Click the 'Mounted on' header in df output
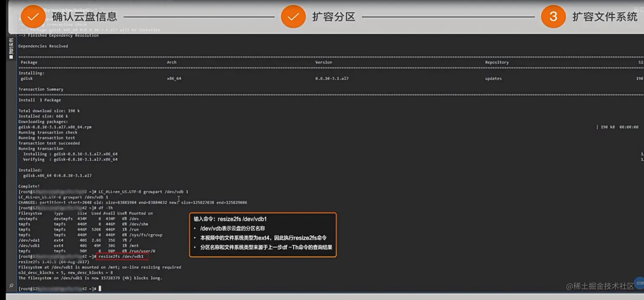644x300 pixels. point(141,213)
